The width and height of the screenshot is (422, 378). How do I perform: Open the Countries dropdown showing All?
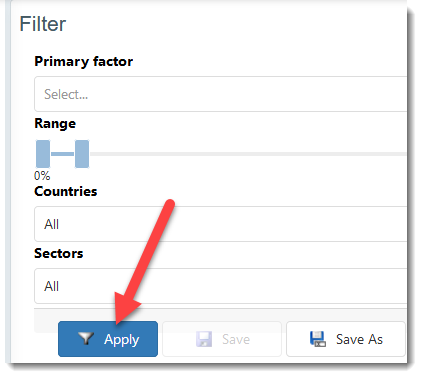(220, 224)
